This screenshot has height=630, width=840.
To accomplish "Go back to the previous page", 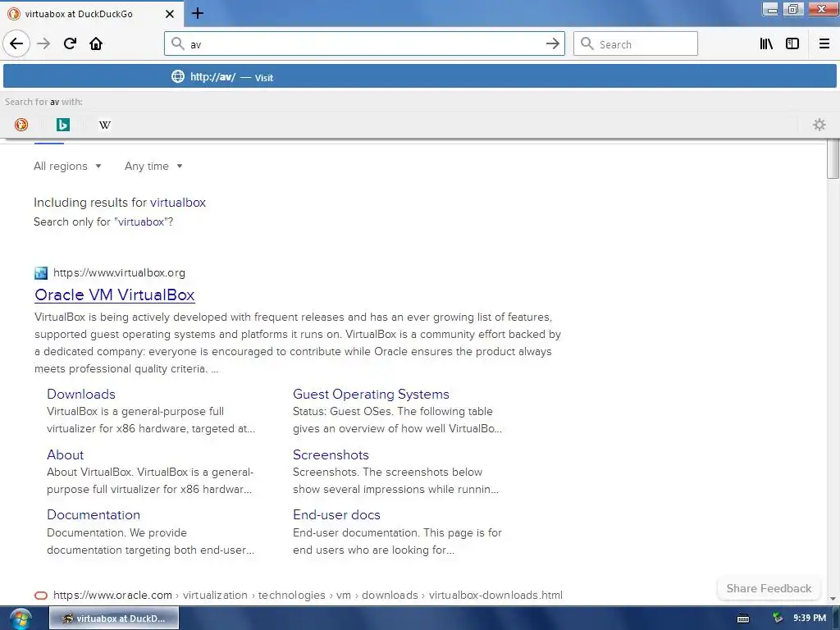I will coord(16,43).
